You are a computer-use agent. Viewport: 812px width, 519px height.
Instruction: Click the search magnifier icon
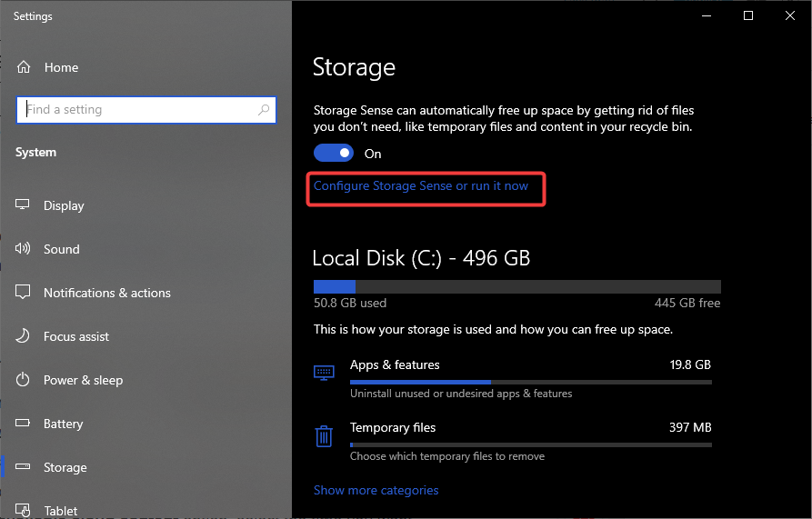264,110
